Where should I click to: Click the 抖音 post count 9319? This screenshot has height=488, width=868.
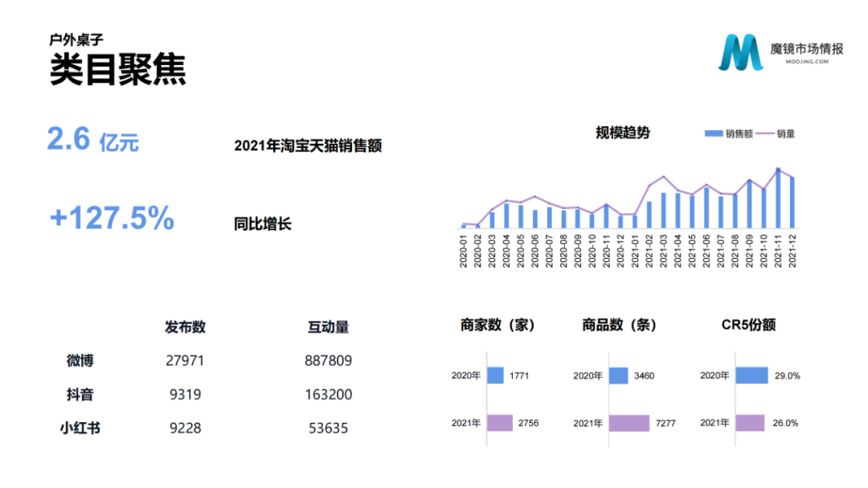point(185,395)
